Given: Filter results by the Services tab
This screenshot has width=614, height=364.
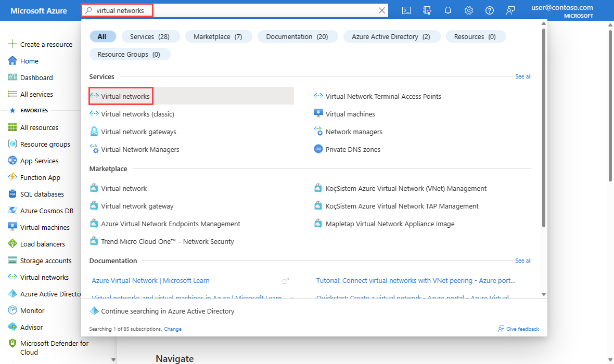Looking at the screenshot, I should pyautogui.click(x=150, y=36).
